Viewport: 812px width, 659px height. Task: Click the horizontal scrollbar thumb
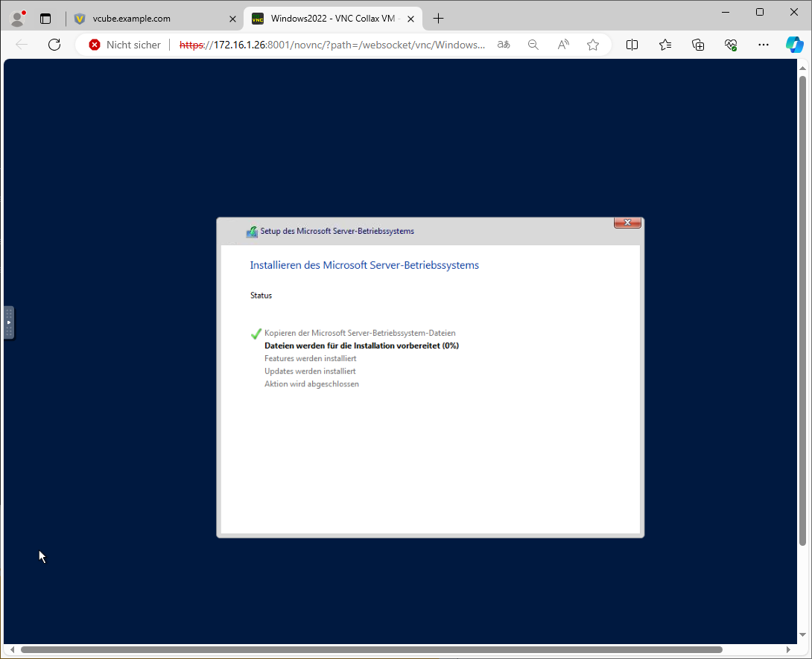coord(371,649)
